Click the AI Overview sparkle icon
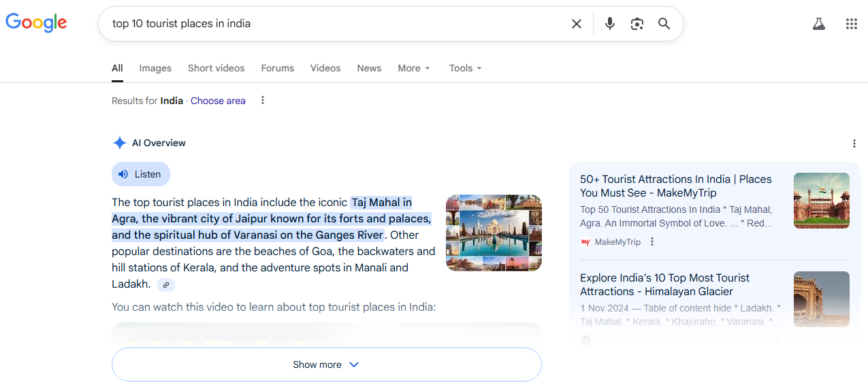The height and width of the screenshot is (389, 868). click(119, 143)
